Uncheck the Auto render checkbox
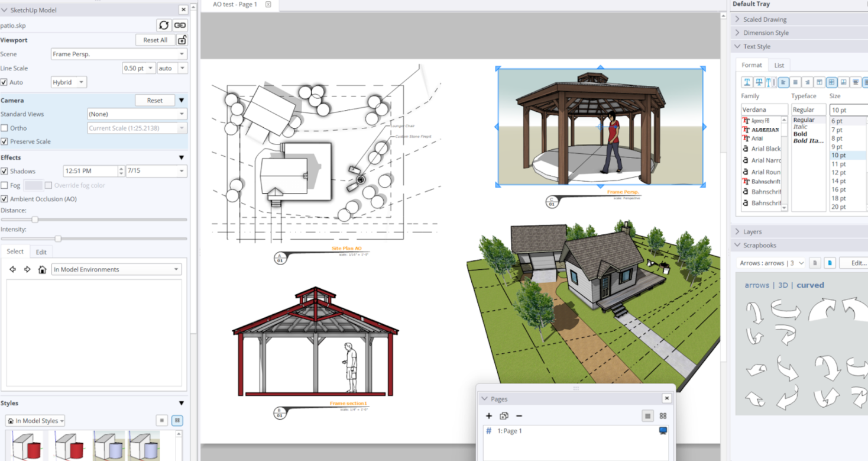868x461 pixels. click(4, 82)
